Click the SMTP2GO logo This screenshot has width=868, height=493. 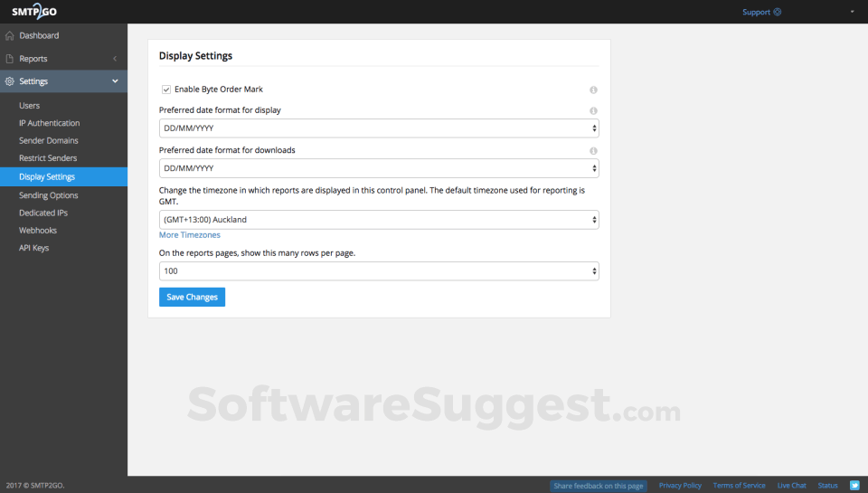point(34,11)
